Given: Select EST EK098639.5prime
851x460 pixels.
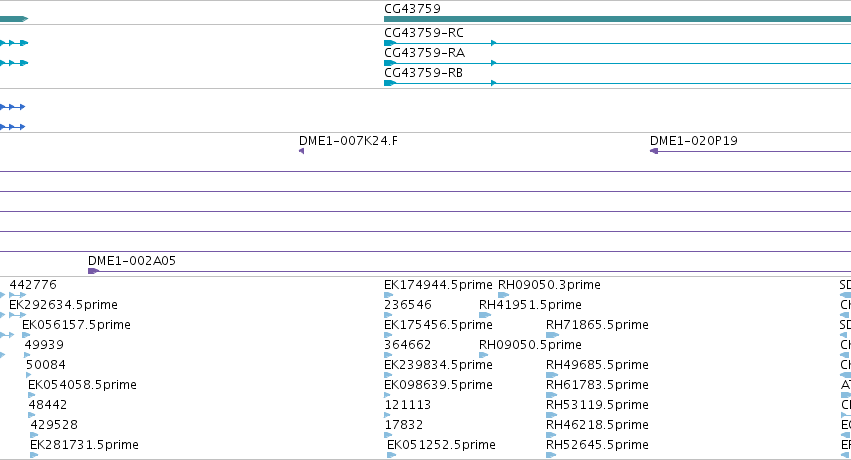Looking at the screenshot, I should click(x=438, y=385).
